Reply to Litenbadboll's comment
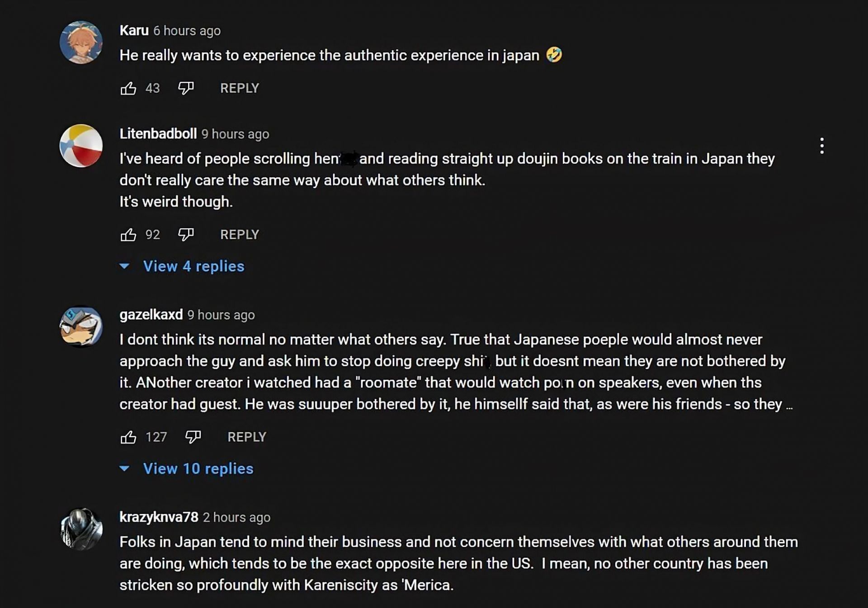Screen dimensions: 868x608 click(239, 235)
